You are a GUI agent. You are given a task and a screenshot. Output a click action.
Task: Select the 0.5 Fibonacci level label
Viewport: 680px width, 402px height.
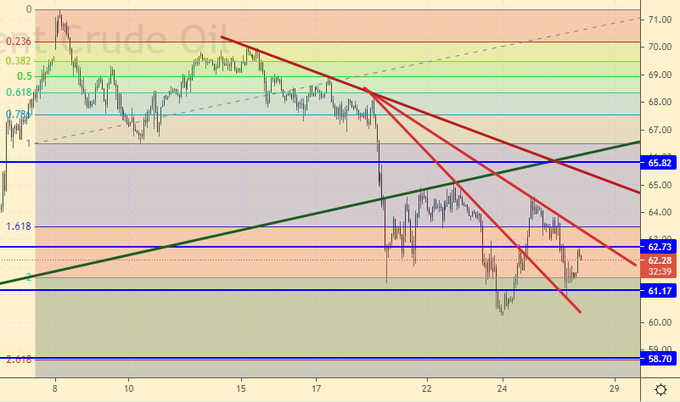pos(24,76)
